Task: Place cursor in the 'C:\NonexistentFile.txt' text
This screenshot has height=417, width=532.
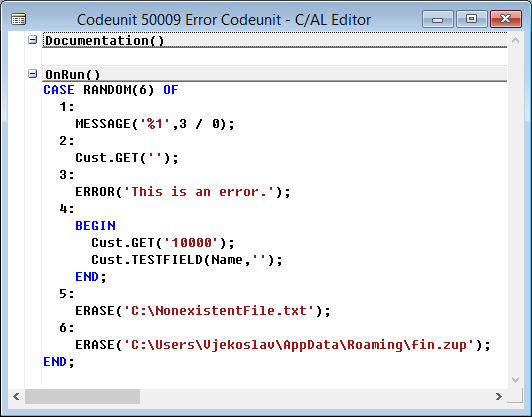Action: [x=219, y=311]
